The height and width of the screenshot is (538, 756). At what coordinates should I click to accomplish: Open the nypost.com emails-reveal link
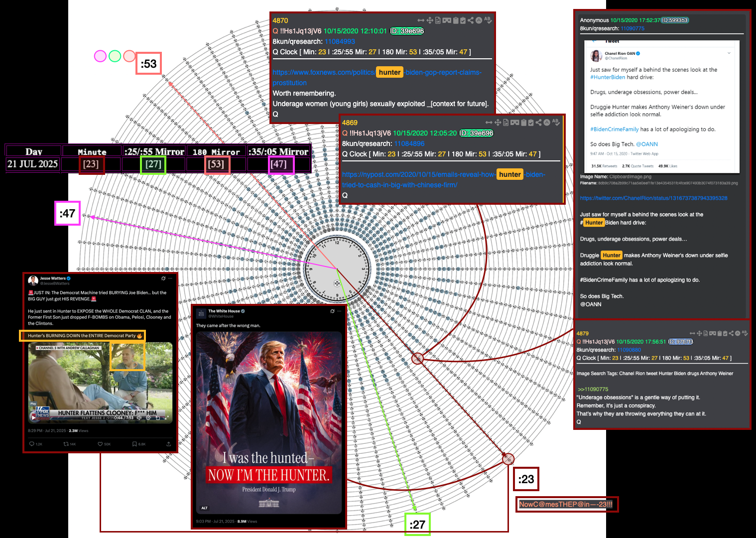(444, 179)
